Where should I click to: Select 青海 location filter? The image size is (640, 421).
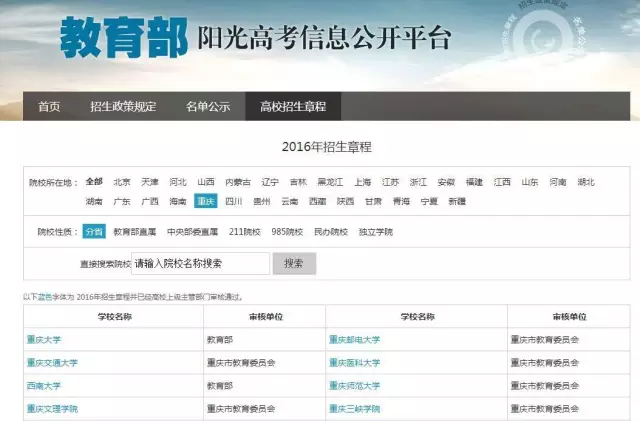click(x=401, y=201)
